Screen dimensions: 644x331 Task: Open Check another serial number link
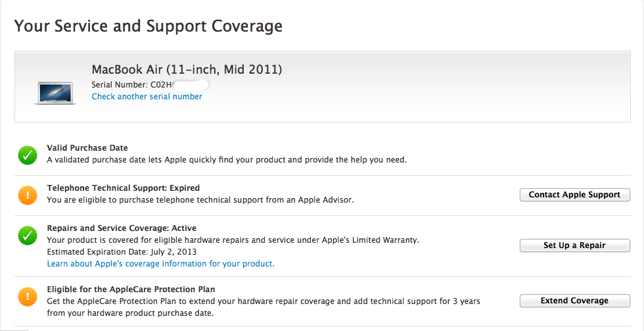pos(147,97)
